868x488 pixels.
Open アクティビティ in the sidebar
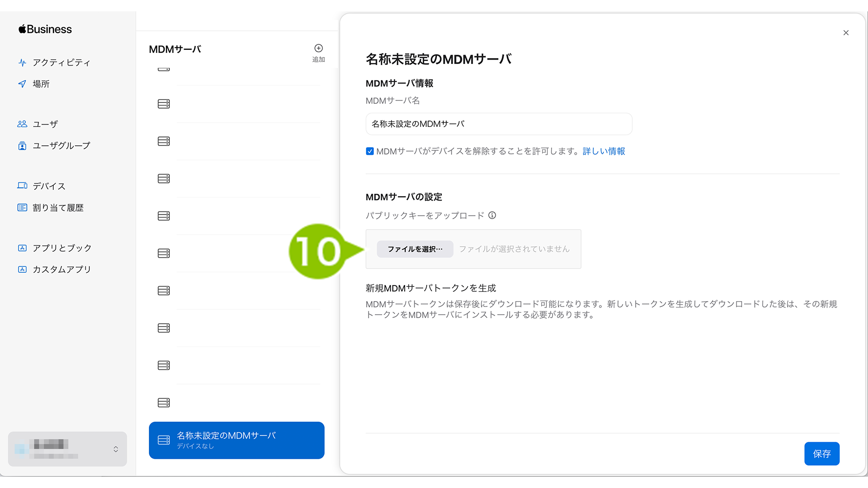pyautogui.click(x=62, y=62)
